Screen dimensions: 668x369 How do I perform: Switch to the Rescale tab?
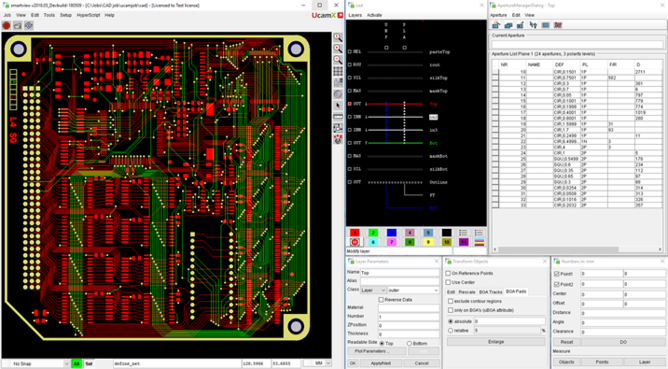tap(466, 292)
